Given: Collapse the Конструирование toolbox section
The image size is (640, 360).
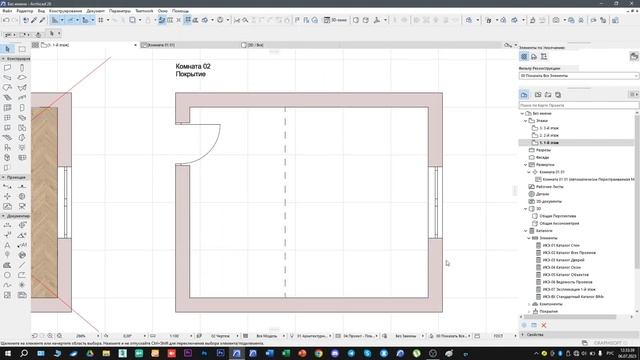Looking at the screenshot, I should pyautogui.click(x=3, y=59).
